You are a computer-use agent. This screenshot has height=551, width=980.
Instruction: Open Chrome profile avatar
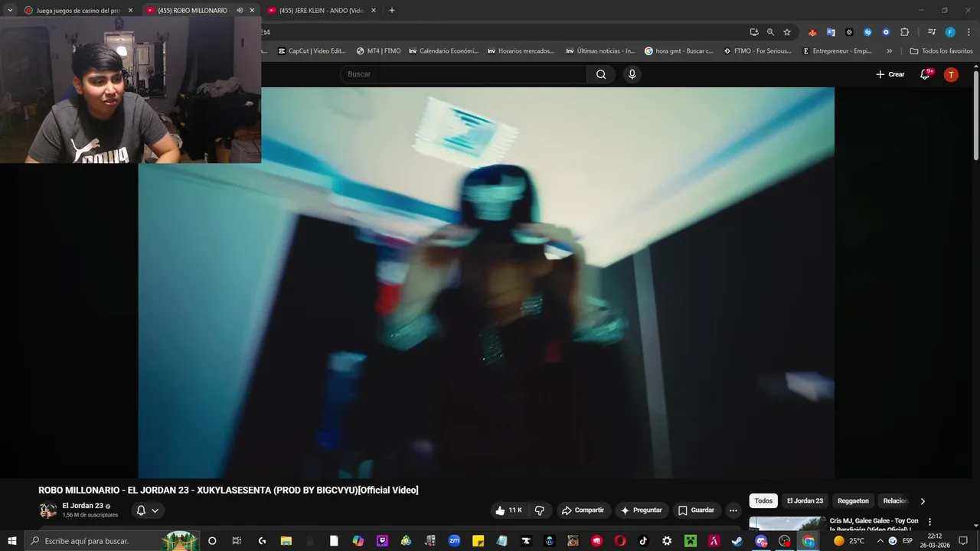click(950, 32)
